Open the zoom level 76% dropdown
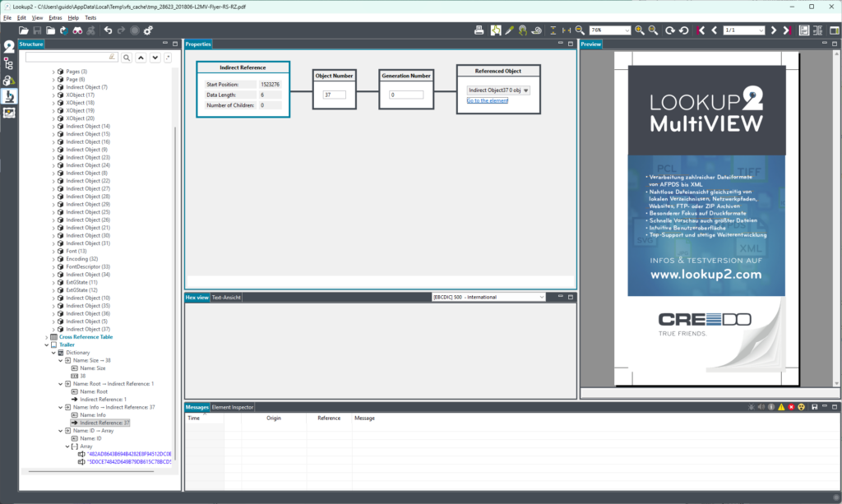Screen dimensions: 842x504 (x=609, y=30)
